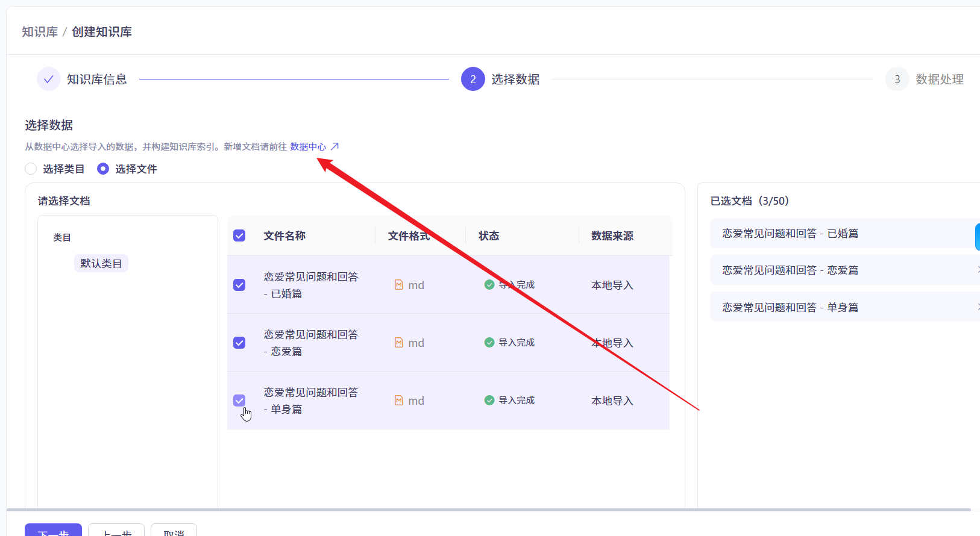This screenshot has width=980, height=536.
Task: Click selected document 恋爱常见问题和回答 - 已婚篇 in 已选文档
Action: coord(790,233)
